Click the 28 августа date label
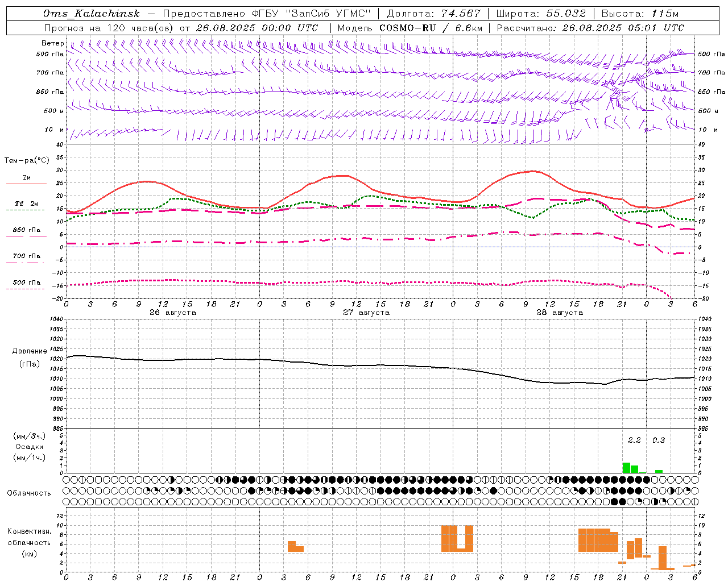Screen dimensions: 728x582 point(560,313)
